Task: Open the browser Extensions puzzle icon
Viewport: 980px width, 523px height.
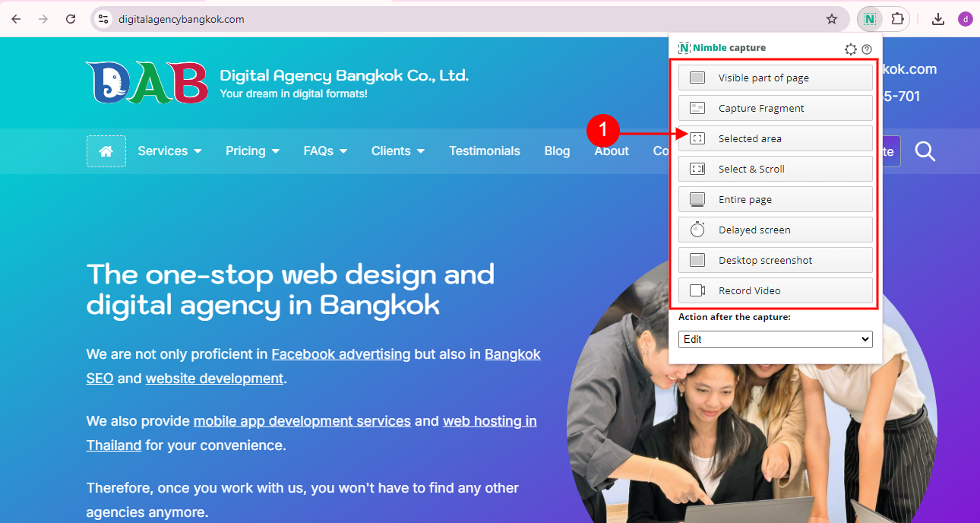Action: point(897,19)
